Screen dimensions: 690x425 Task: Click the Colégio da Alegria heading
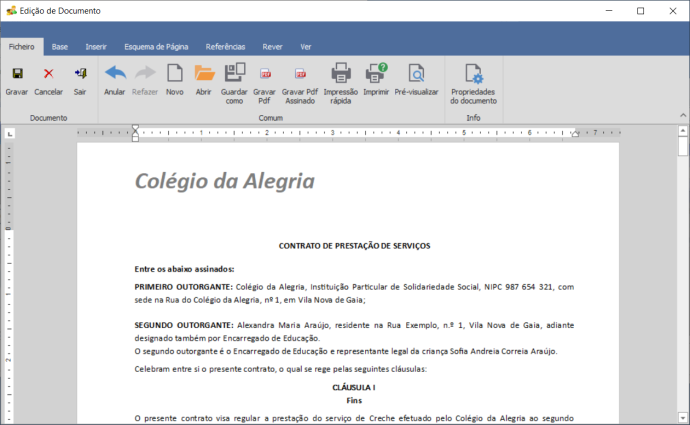click(224, 181)
